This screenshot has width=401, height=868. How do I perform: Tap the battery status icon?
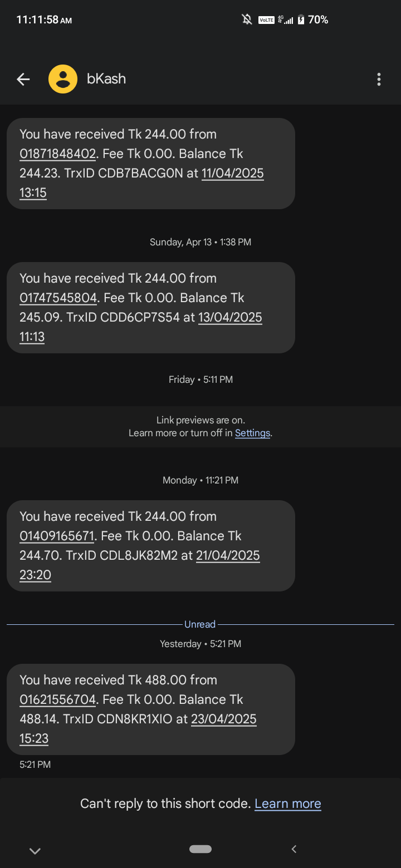(x=301, y=20)
